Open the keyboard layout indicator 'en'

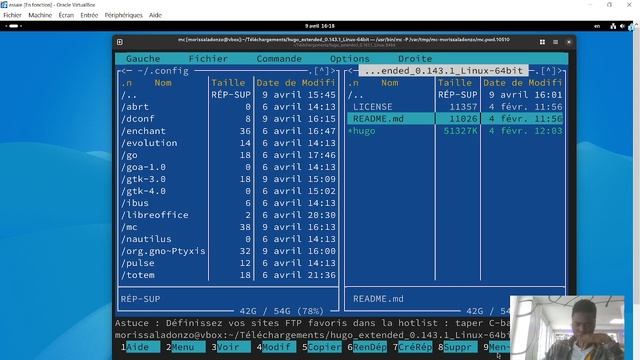click(x=597, y=26)
